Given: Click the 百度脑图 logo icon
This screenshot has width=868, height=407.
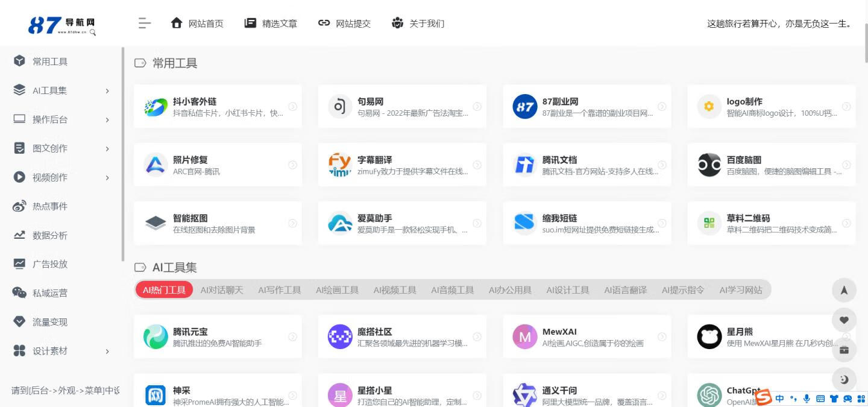Looking at the screenshot, I should pyautogui.click(x=709, y=164).
